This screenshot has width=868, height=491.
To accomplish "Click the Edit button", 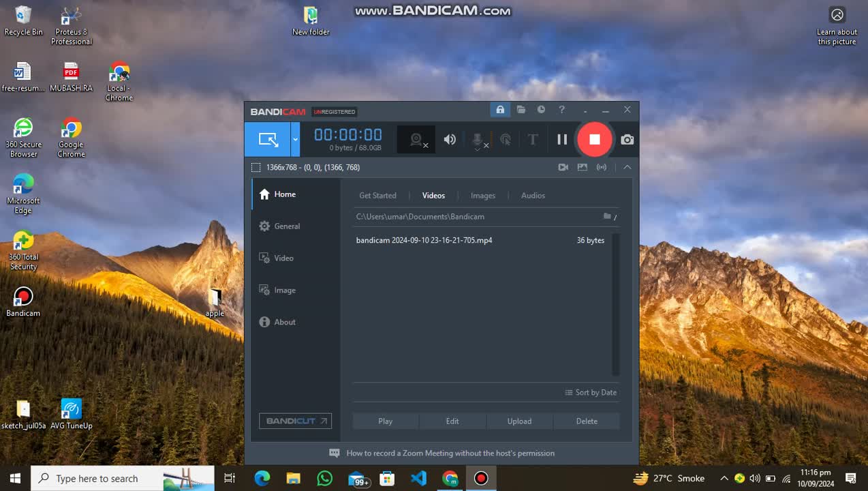I will pyautogui.click(x=452, y=421).
